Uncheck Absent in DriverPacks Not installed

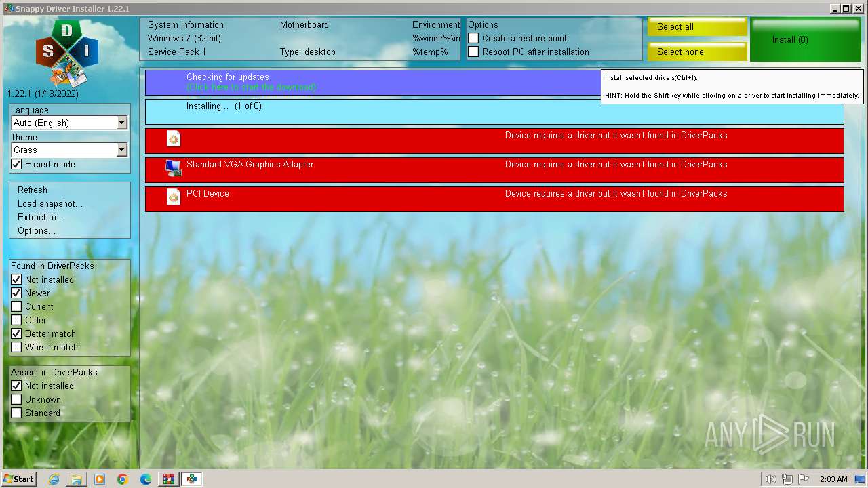[16, 386]
